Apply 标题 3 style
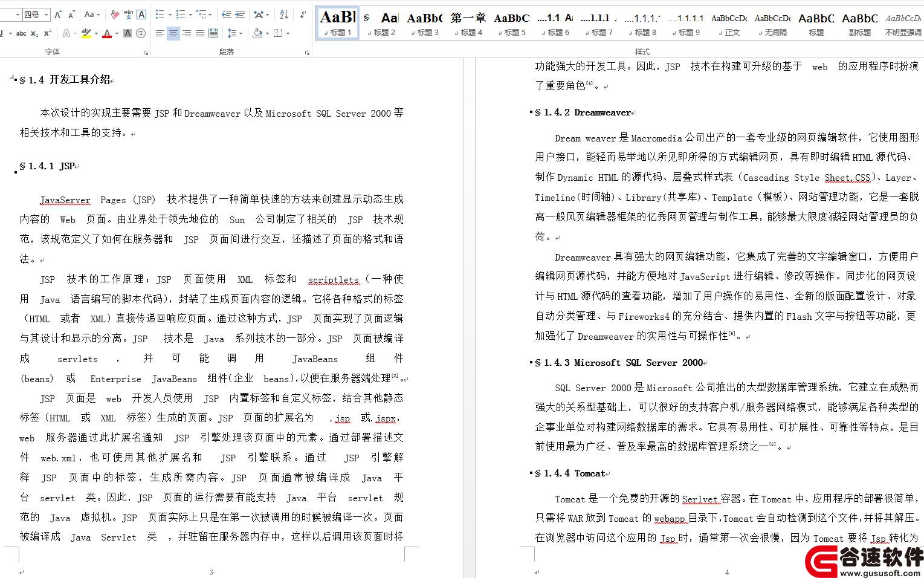Viewport: 924px width, 578px height. [x=425, y=23]
